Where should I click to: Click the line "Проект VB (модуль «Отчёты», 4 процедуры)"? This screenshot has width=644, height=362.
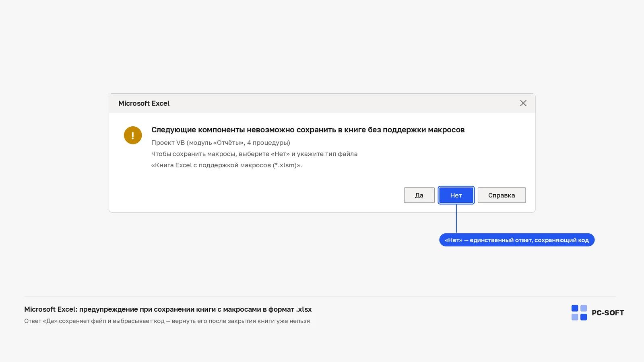click(x=221, y=143)
